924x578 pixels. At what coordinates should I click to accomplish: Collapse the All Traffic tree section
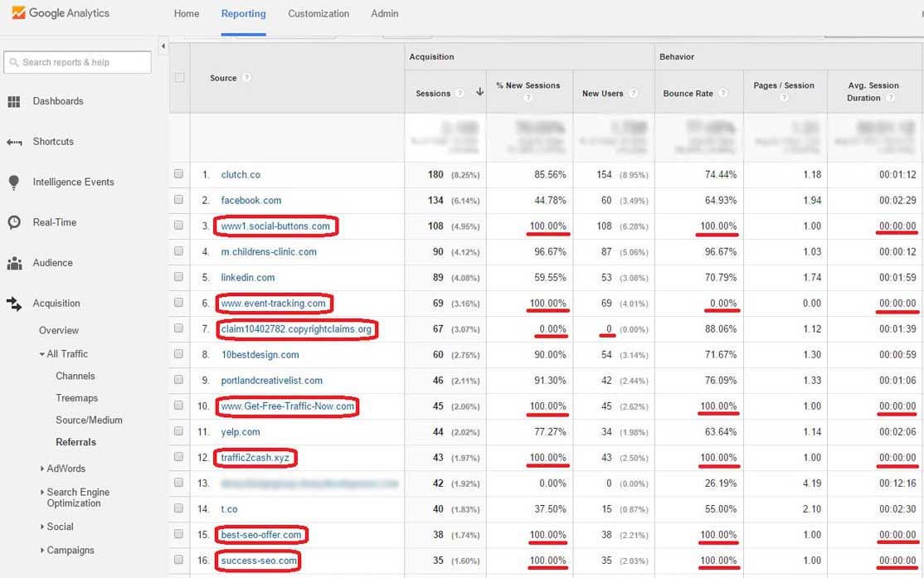coord(41,354)
